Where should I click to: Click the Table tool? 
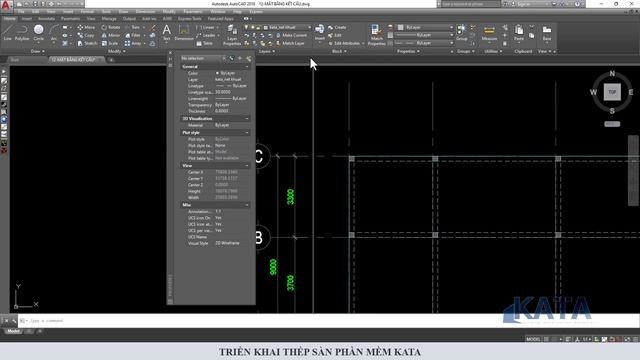(x=204, y=43)
